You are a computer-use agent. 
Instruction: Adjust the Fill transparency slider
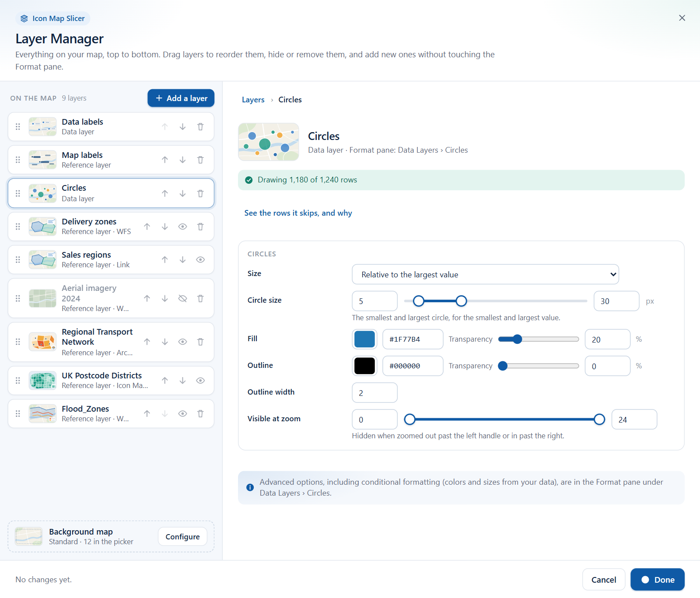pos(539,339)
